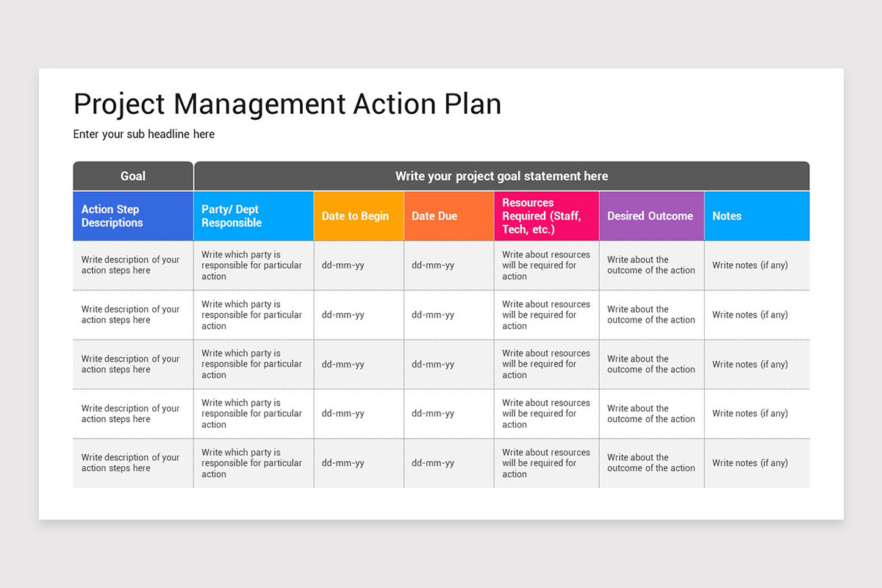The height and width of the screenshot is (588, 882).
Task: Select the Project Management Action Plan title
Action: click(287, 104)
